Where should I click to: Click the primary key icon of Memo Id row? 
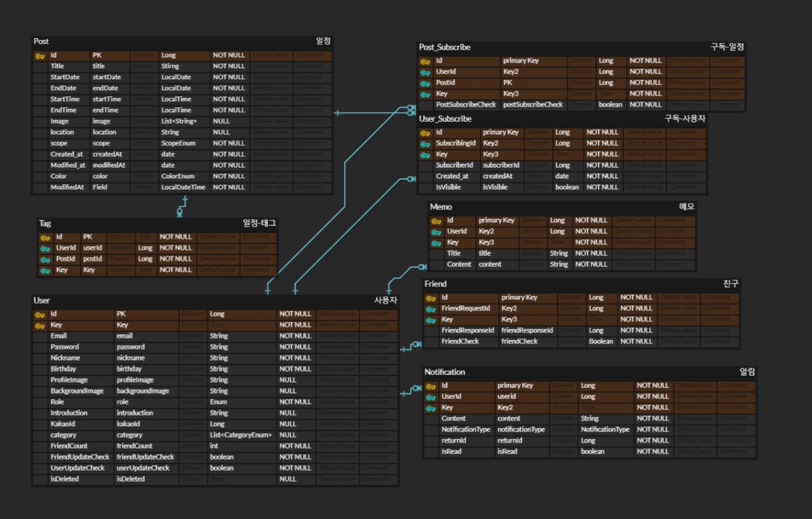tap(436, 221)
